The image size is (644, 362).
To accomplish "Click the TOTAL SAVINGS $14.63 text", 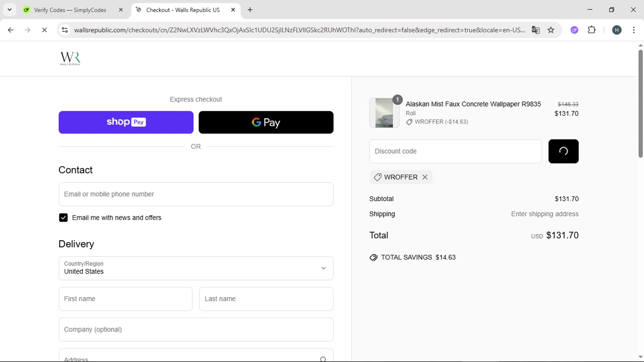I will tap(419, 258).
